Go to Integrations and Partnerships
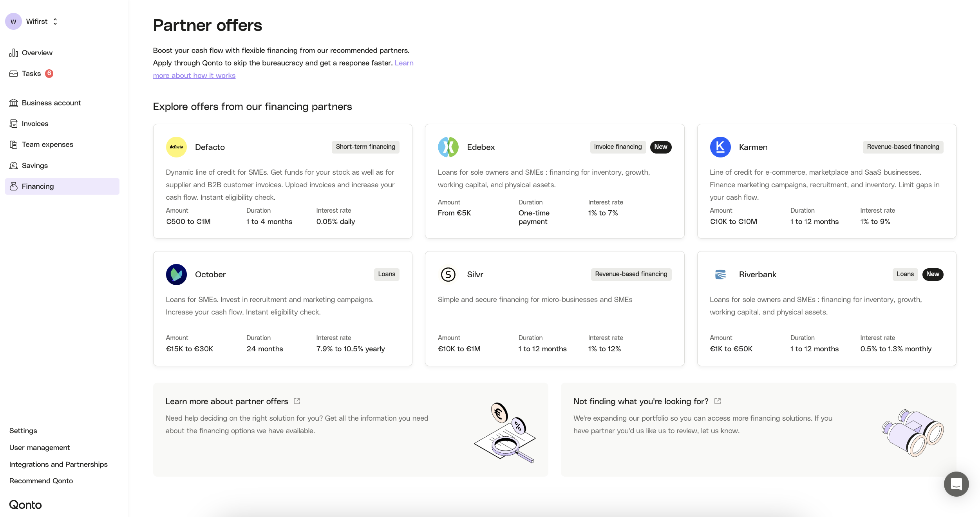980x517 pixels. (x=58, y=465)
